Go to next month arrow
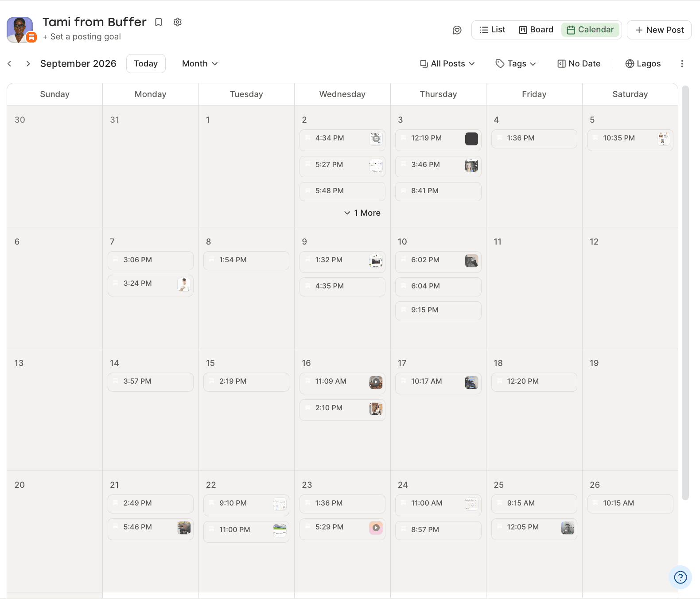 (28, 64)
